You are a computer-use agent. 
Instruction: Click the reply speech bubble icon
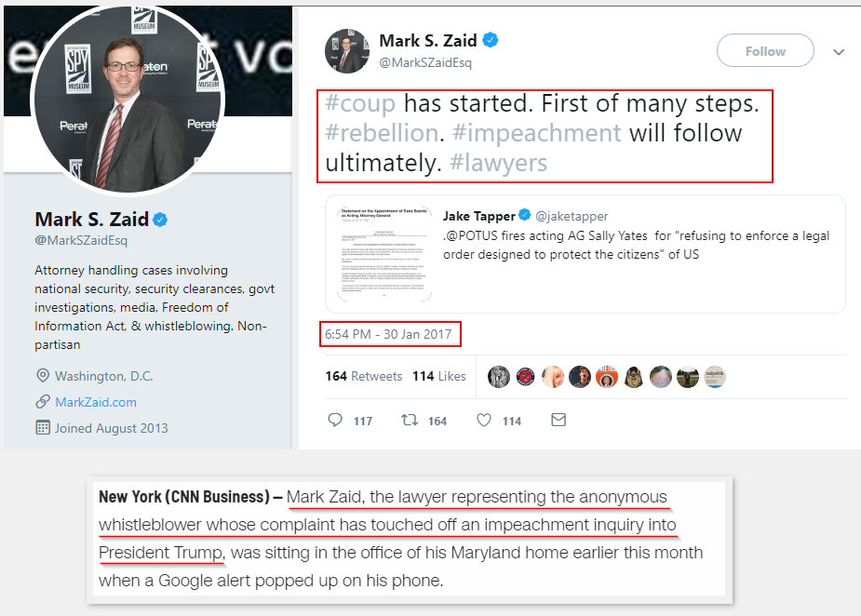click(336, 421)
